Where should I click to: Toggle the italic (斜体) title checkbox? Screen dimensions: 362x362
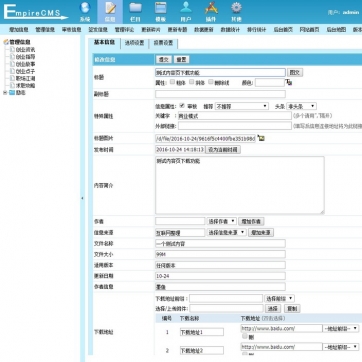coord(192,82)
